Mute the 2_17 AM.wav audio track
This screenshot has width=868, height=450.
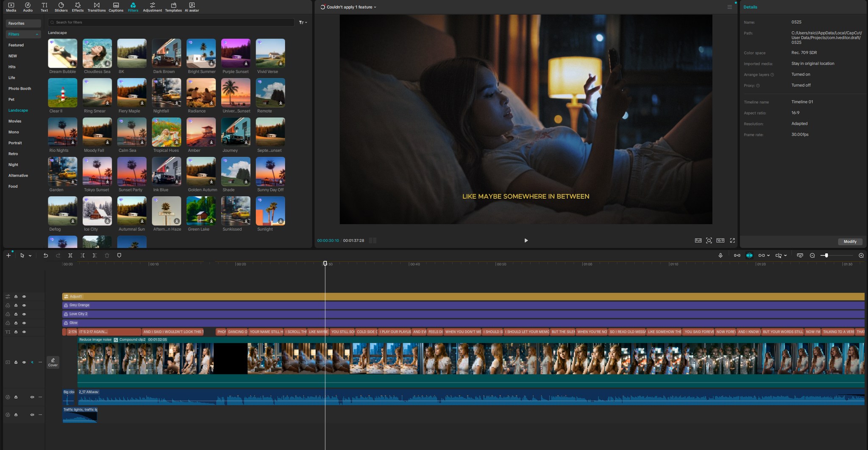pyautogui.click(x=32, y=397)
